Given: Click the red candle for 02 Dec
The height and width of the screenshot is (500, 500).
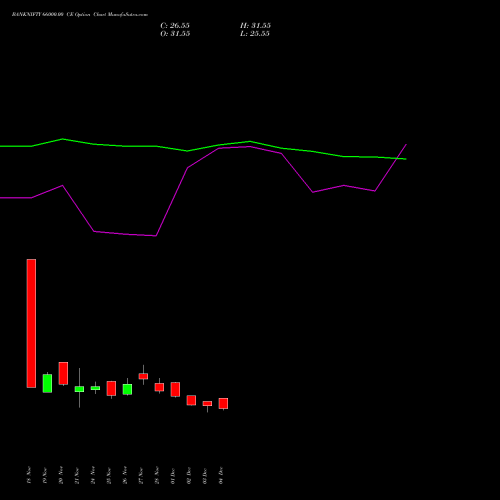Looking at the screenshot, I should pos(191,400).
